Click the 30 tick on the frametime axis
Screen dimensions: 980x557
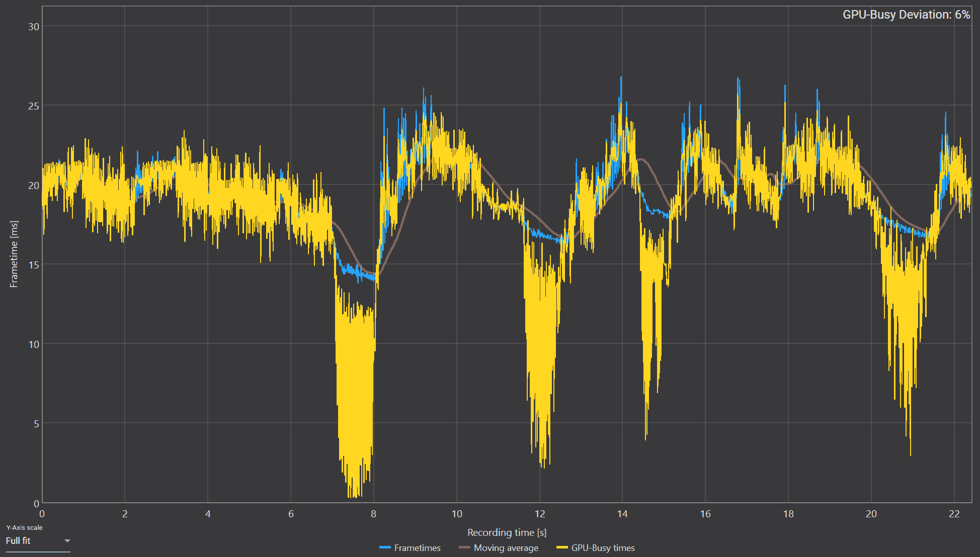[34, 27]
